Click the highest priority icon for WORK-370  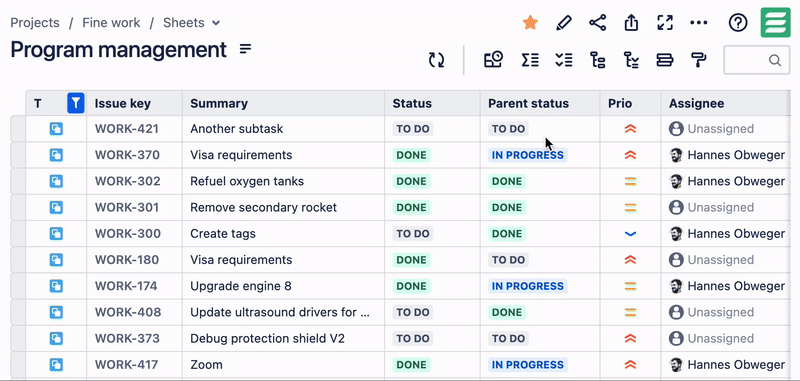pyautogui.click(x=630, y=155)
